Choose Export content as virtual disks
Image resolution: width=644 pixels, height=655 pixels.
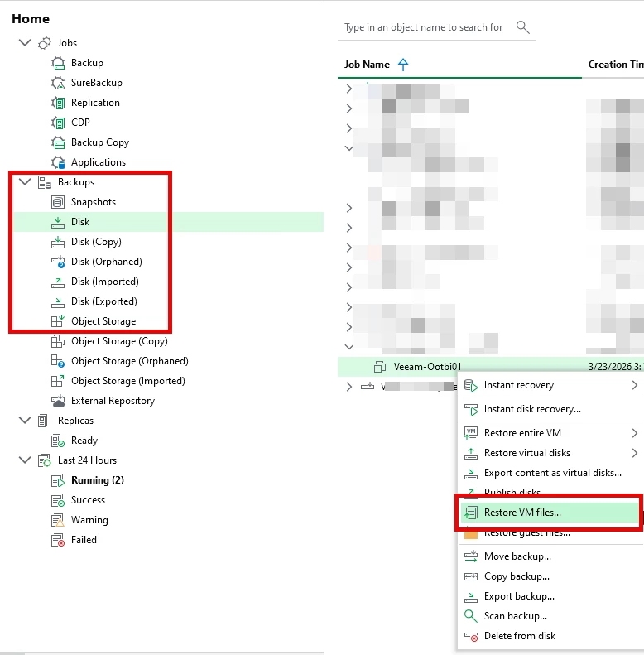pos(550,473)
